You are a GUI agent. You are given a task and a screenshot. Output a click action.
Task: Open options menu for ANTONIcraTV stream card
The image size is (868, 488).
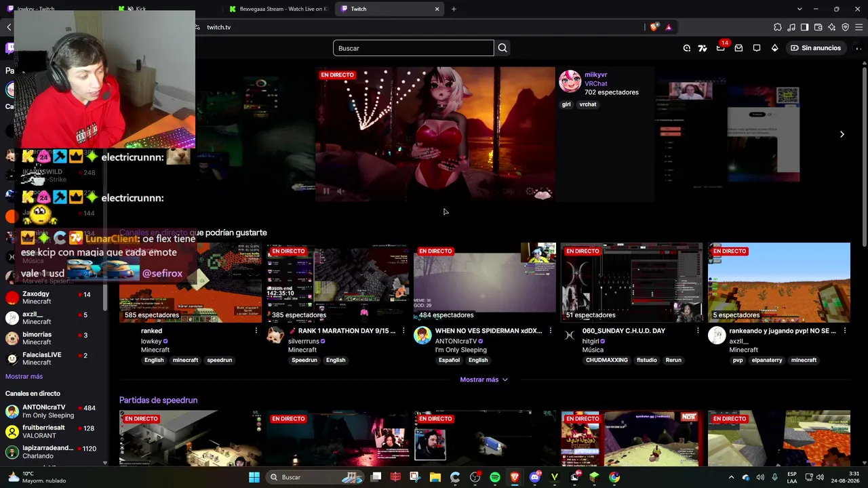(551, 331)
